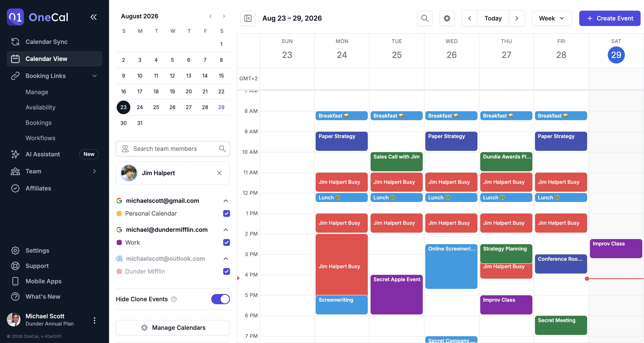The height and width of the screenshot is (343, 644).
Task: Click the Affiliates badge icon
Action: pyautogui.click(x=15, y=188)
